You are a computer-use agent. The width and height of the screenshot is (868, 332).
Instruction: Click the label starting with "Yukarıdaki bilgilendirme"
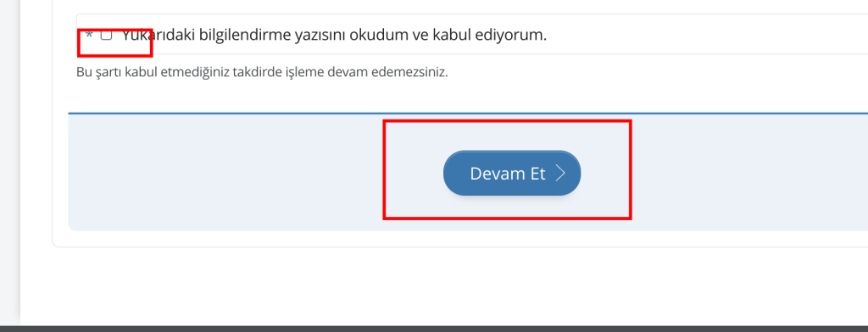coord(334,36)
